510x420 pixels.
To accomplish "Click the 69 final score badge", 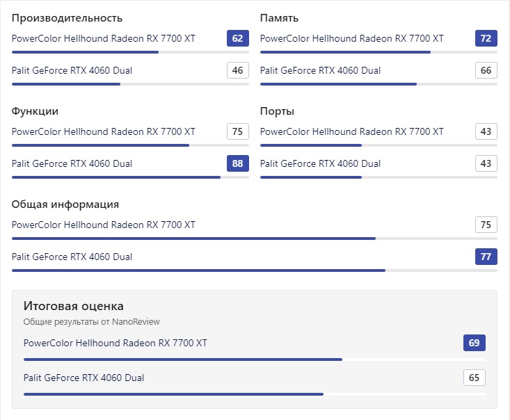I will point(475,343).
